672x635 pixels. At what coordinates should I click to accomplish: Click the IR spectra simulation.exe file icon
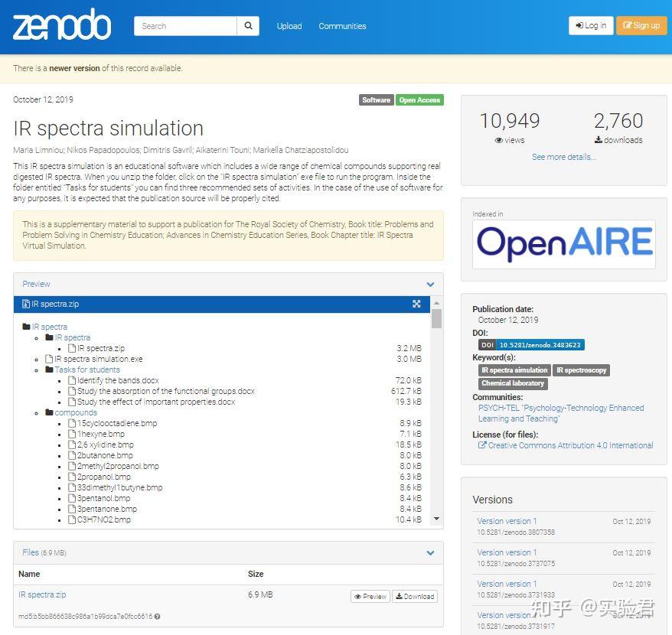coord(49,359)
